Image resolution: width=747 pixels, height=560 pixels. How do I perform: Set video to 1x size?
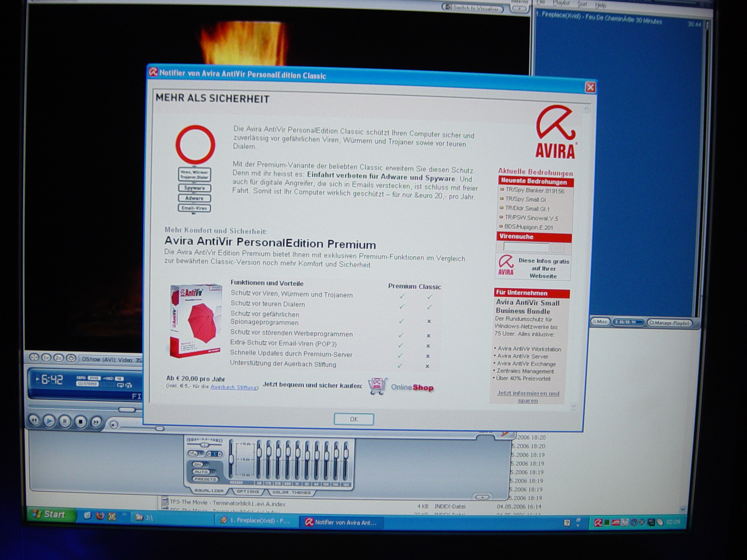46,358
